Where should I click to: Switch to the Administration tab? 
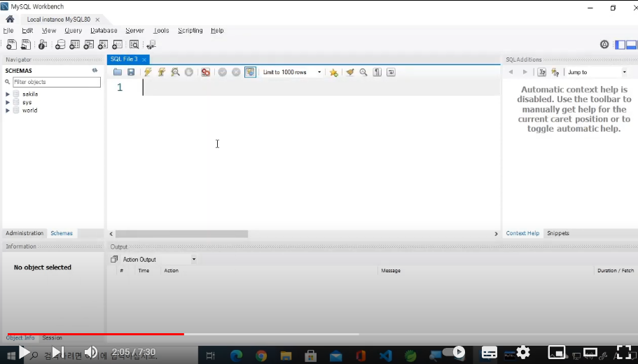[x=25, y=233]
